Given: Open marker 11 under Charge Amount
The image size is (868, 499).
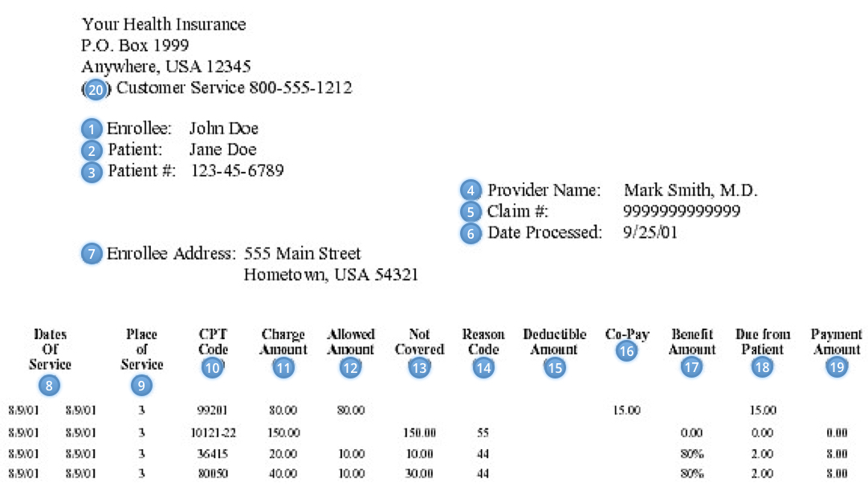Looking at the screenshot, I should (x=283, y=368).
